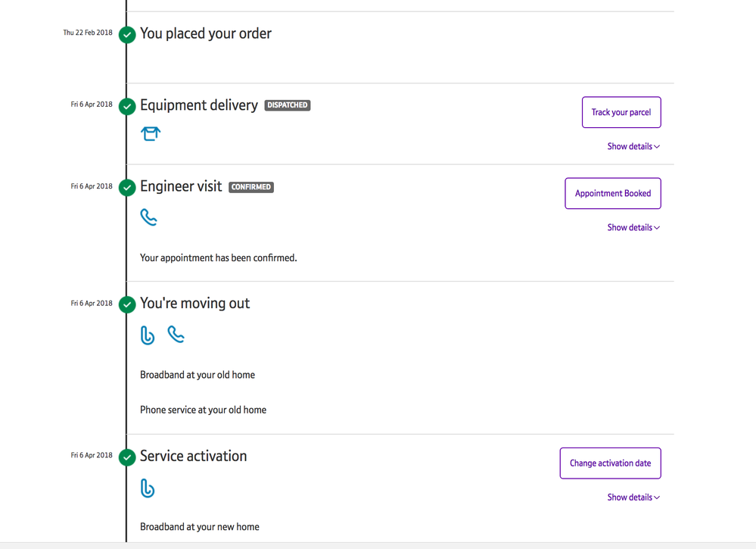Click green checkmark beside You placed your order
This screenshot has width=756, height=549.
[127, 34]
